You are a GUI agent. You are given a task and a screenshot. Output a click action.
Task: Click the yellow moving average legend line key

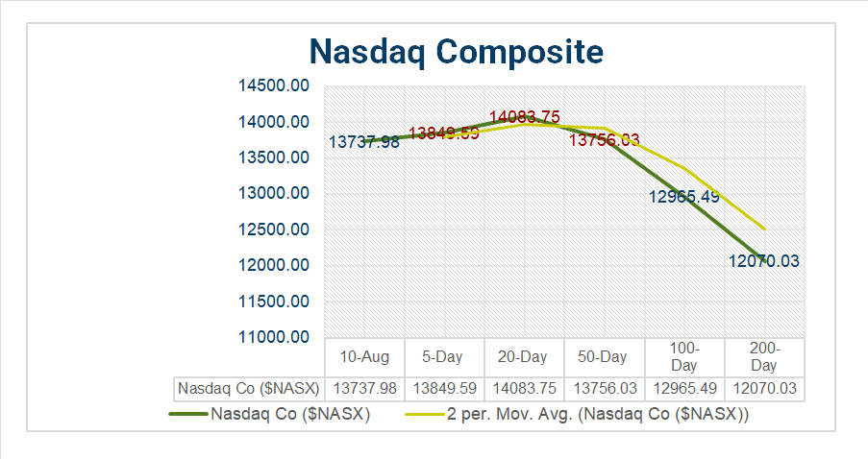point(424,415)
